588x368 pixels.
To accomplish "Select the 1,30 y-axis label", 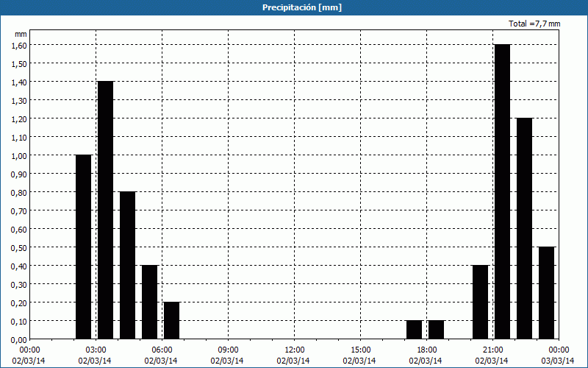I will [x=19, y=101].
